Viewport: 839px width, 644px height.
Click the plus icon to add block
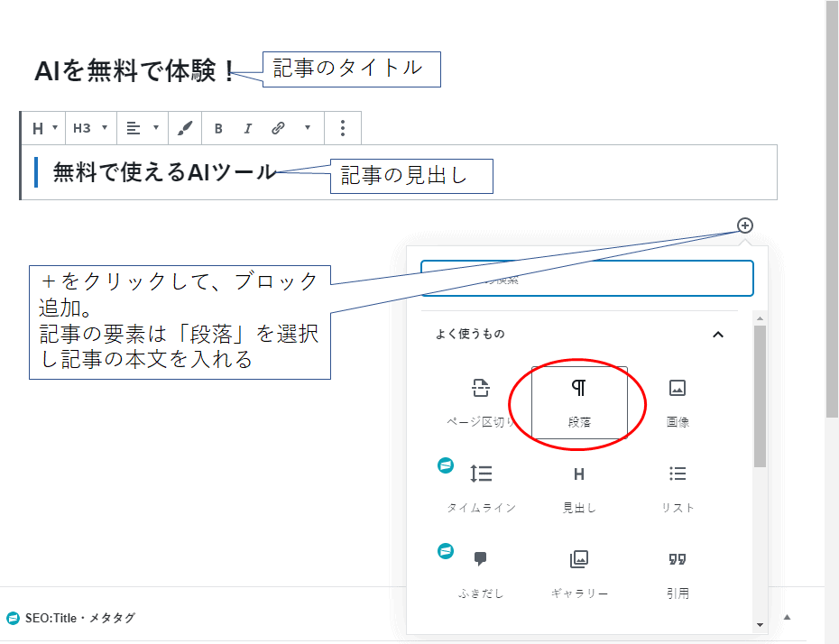pyautogui.click(x=745, y=225)
